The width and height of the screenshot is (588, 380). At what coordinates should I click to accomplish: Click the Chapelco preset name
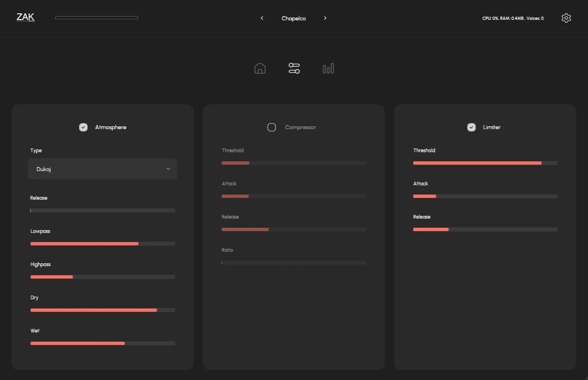point(294,18)
